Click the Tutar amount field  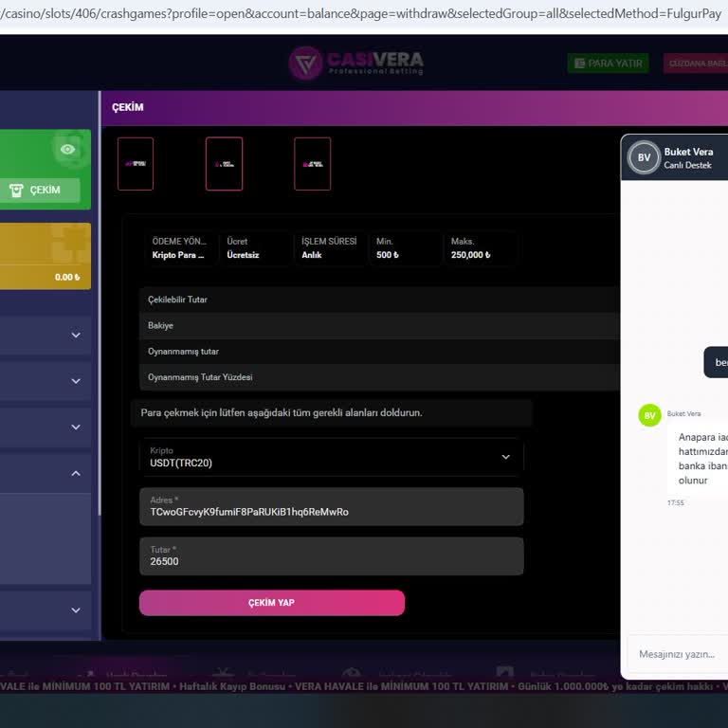coord(331,556)
